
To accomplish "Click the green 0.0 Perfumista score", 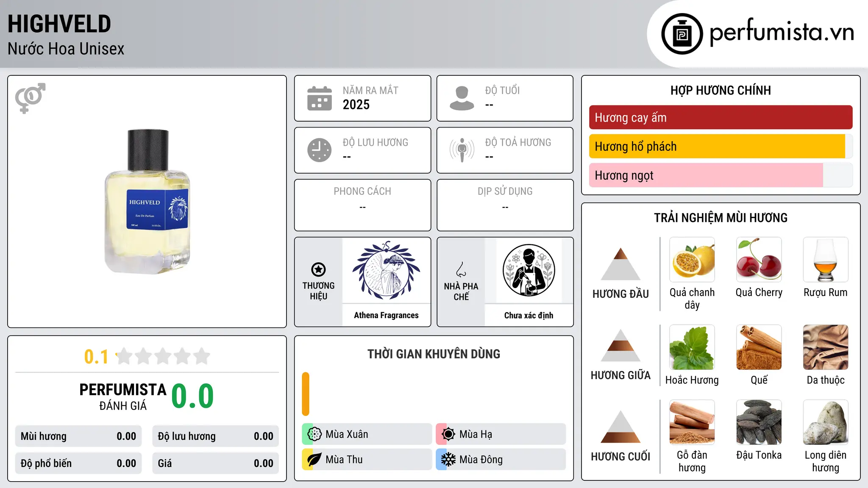I will tap(192, 396).
